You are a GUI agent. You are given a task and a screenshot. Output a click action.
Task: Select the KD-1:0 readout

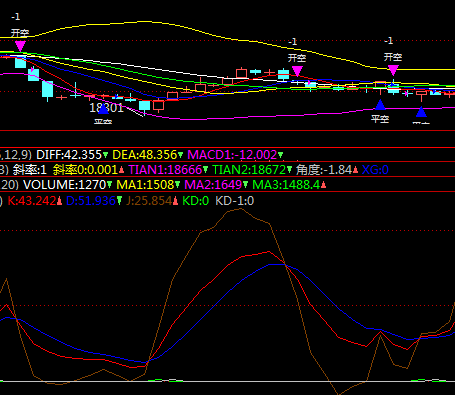coord(235,201)
